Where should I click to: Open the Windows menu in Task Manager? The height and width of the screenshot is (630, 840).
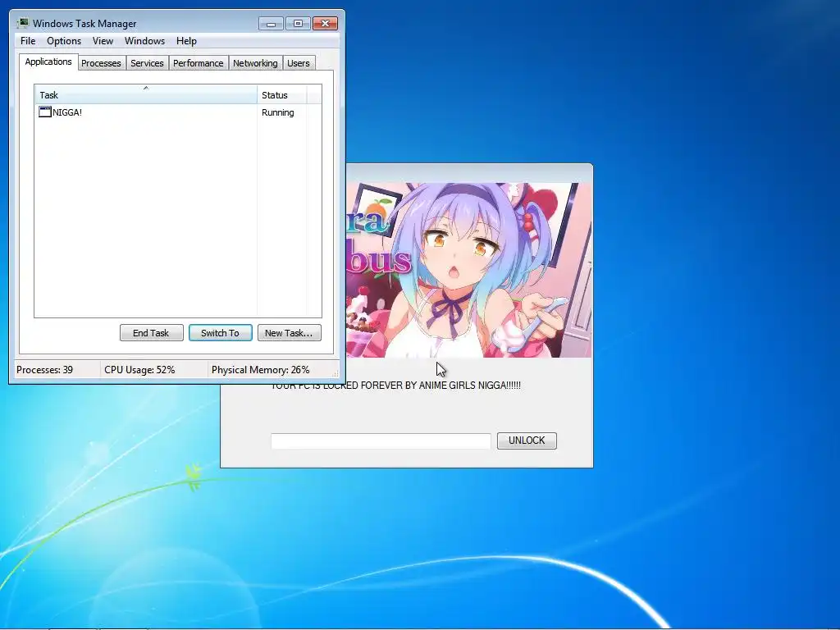pos(144,41)
